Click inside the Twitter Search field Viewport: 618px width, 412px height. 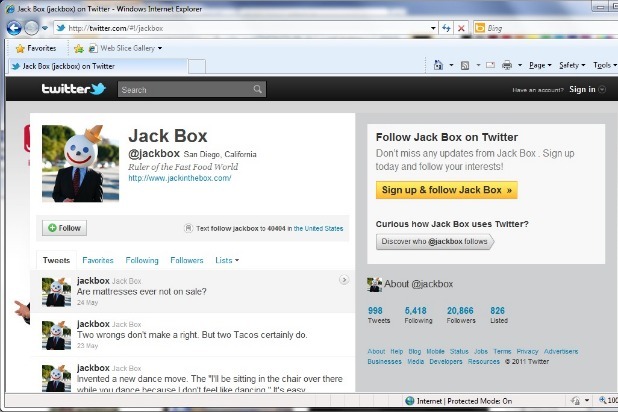[x=185, y=90]
